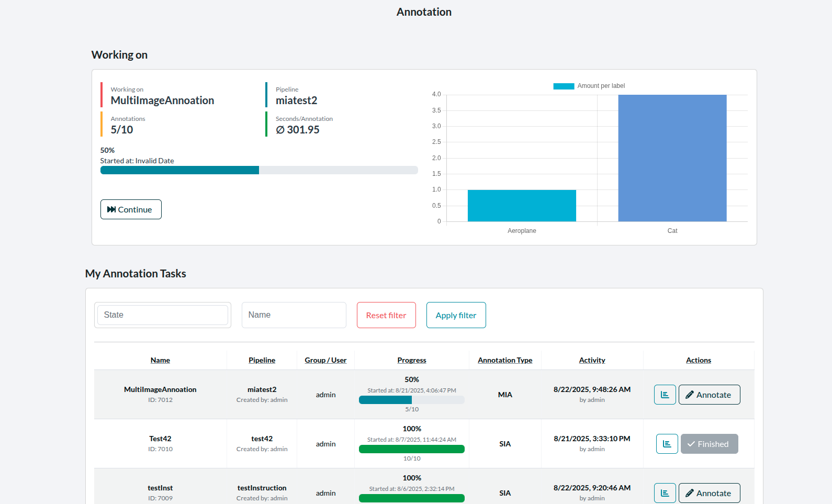Toggle the Amount per label legend swatch
This screenshot has height=504, width=832.
tap(564, 86)
